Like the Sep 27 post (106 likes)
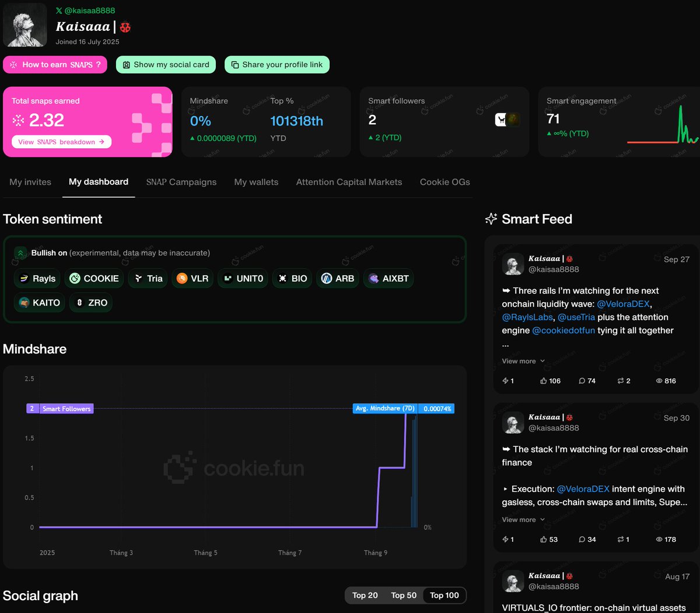Image resolution: width=700 pixels, height=613 pixels. [x=550, y=381]
